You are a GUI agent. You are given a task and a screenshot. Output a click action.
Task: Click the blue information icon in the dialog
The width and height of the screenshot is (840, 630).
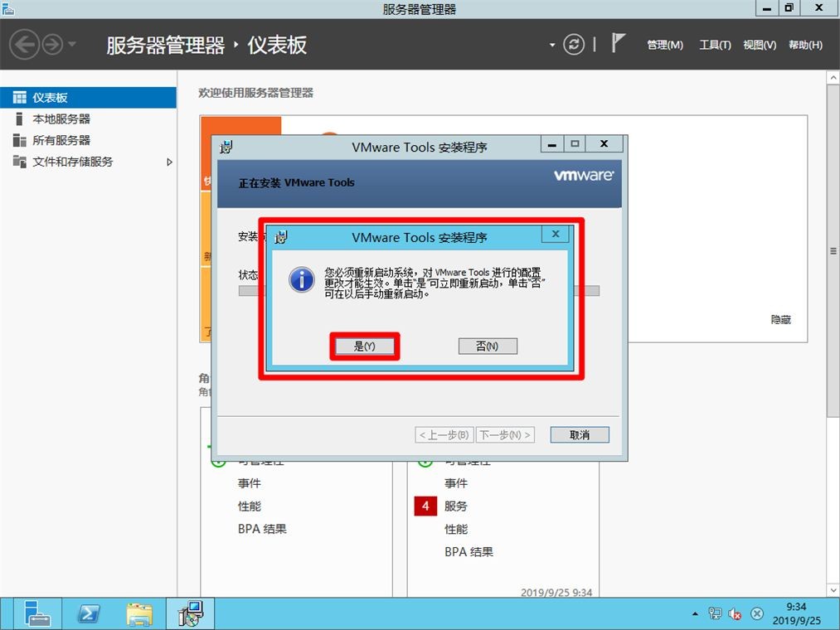click(302, 279)
